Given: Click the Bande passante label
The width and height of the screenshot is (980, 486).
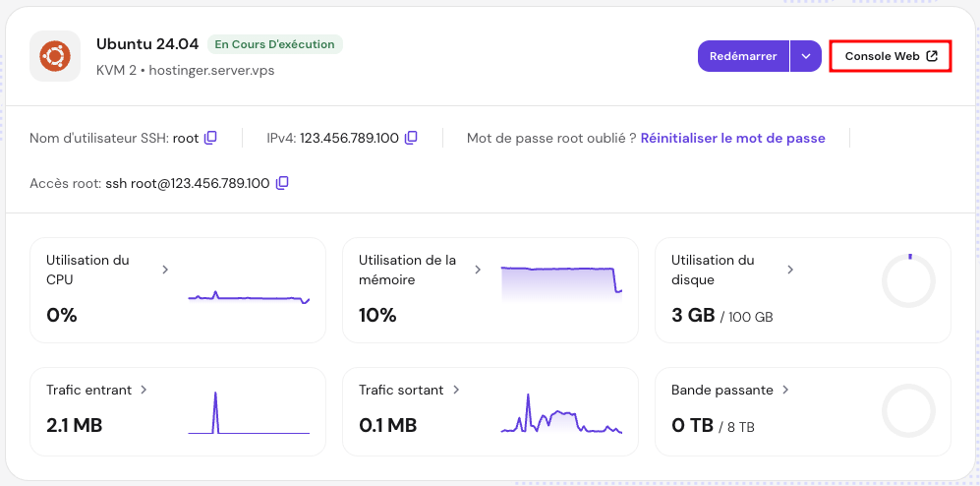Looking at the screenshot, I should pos(722,390).
